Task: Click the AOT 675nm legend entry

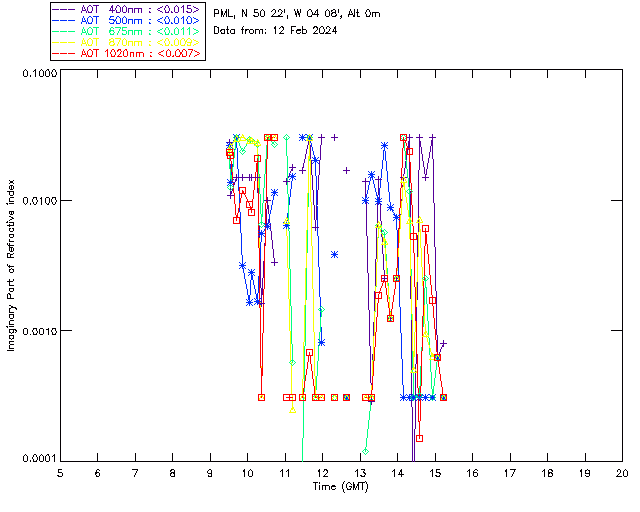Action: (x=127, y=31)
